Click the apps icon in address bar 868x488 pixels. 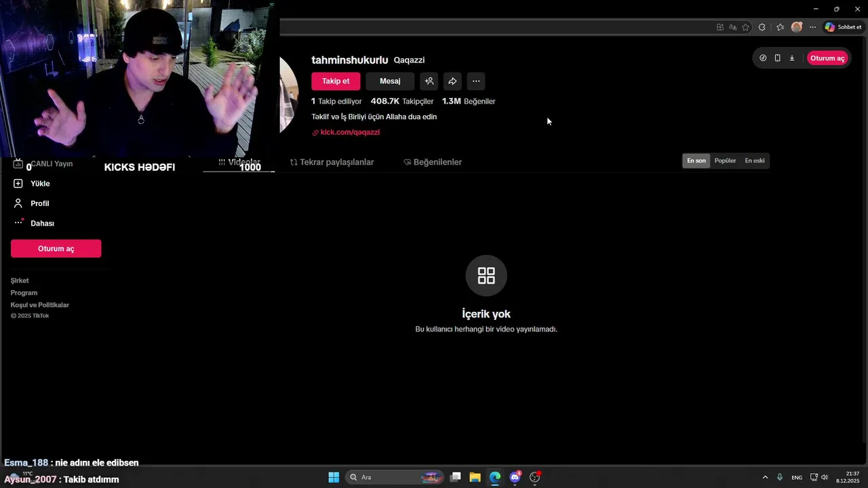click(720, 27)
